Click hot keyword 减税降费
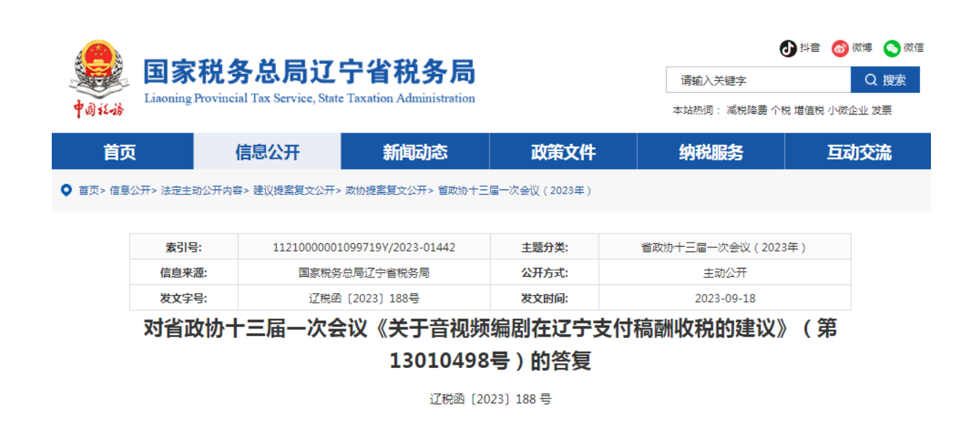Image resolution: width=980 pixels, height=443 pixels. point(746,110)
